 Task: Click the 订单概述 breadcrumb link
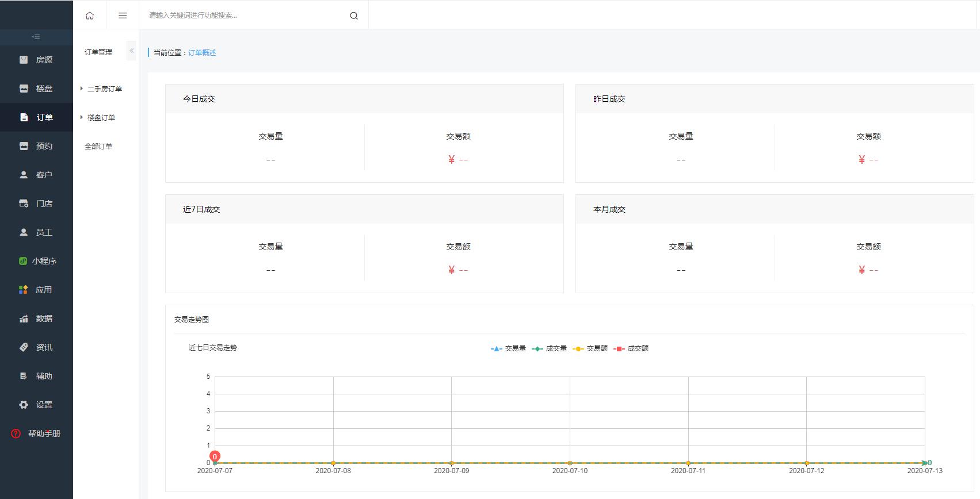click(x=202, y=53)
